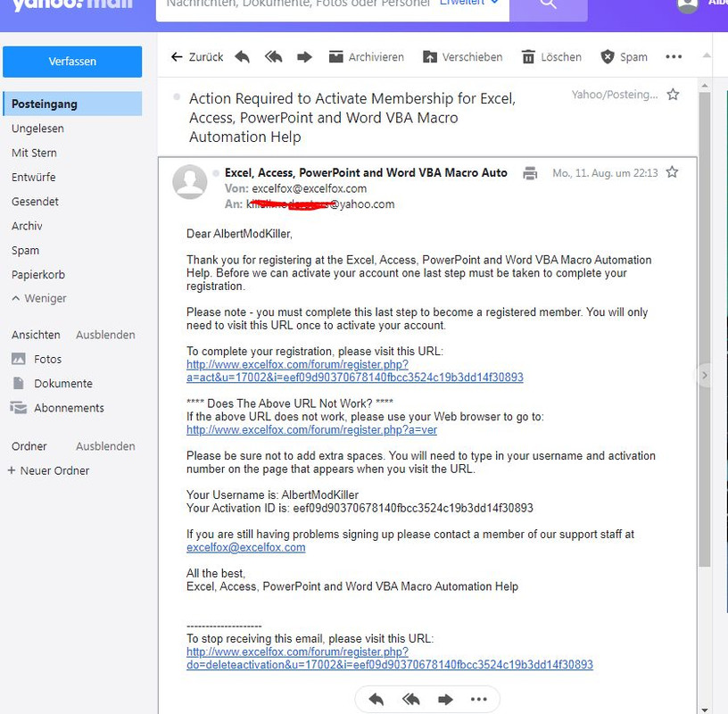
Task: Click the date Mo., 11. Aug. um 22:13
Action: (605, 173)
